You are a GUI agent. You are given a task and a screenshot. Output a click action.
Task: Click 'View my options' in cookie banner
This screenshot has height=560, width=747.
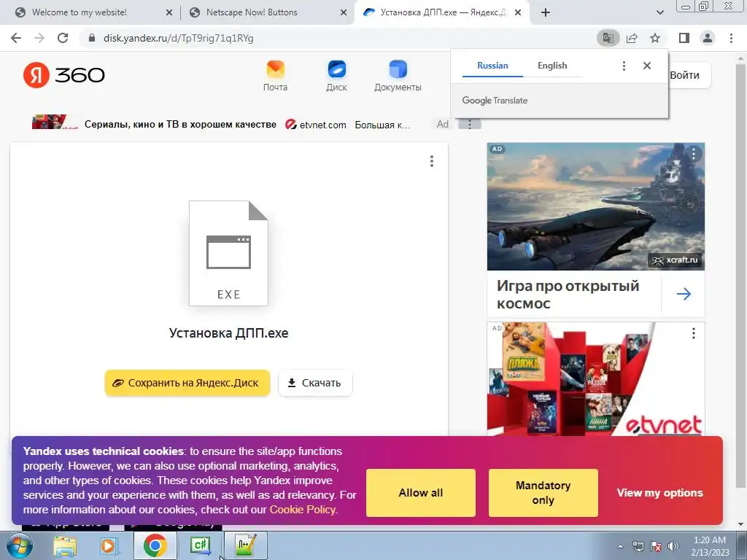point(659,493)
